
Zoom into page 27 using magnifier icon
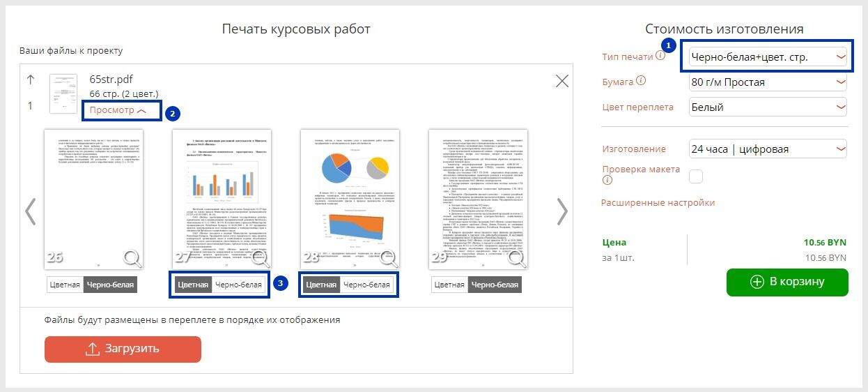261,259
